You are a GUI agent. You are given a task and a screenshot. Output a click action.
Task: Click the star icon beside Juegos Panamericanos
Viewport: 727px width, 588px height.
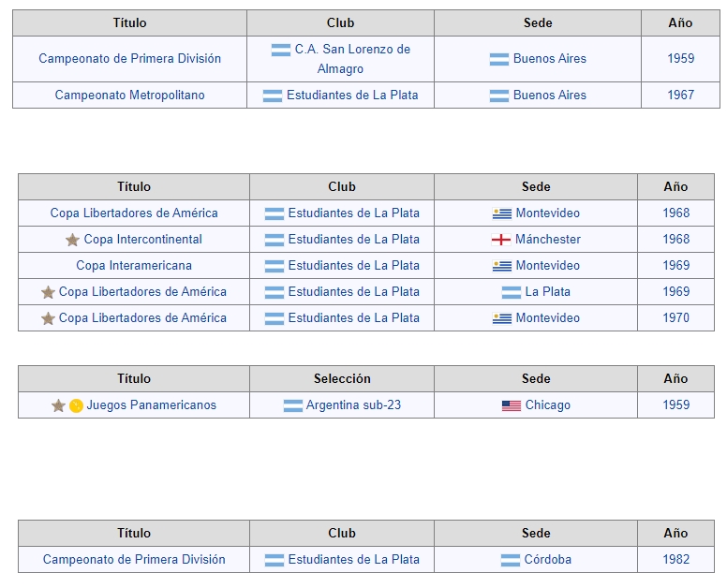(x=58, y=405)
